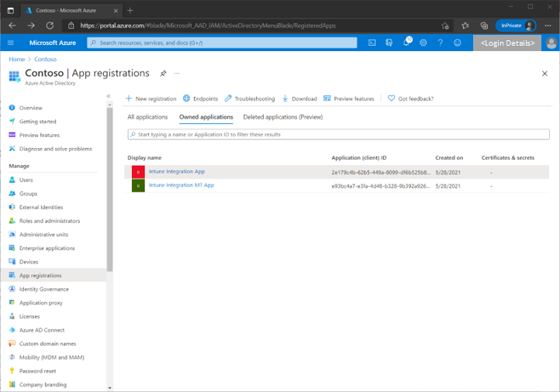Open Preview features in the side menu
Image resolution: width=560 pixels, height=392 pixels.
pyautogui.click(x=40, y=135)
